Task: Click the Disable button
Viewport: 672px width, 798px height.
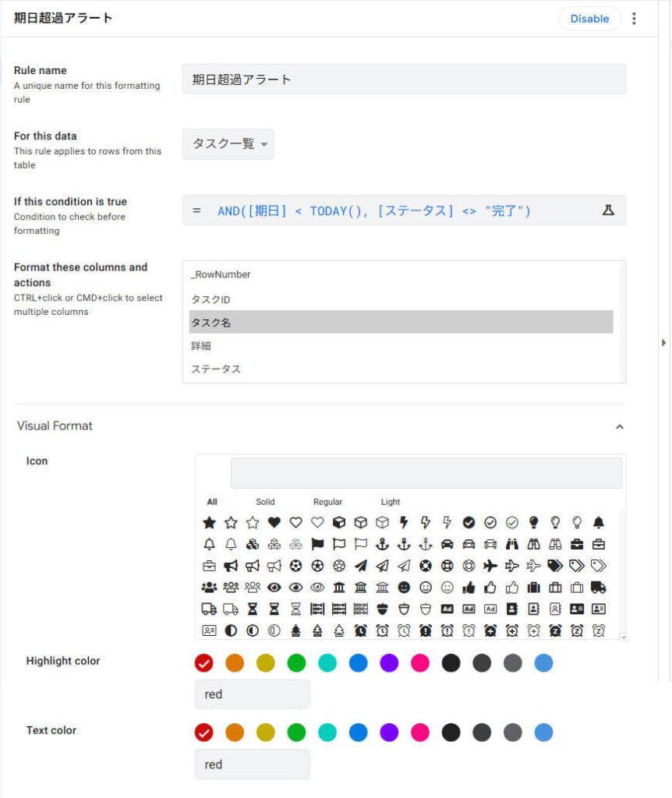Action: coord(589,19)
